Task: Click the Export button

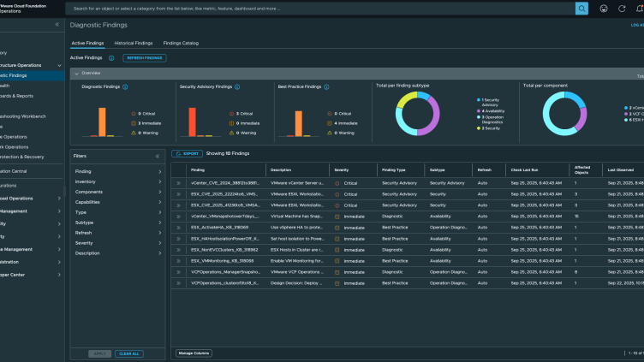Action: point(187,153)
